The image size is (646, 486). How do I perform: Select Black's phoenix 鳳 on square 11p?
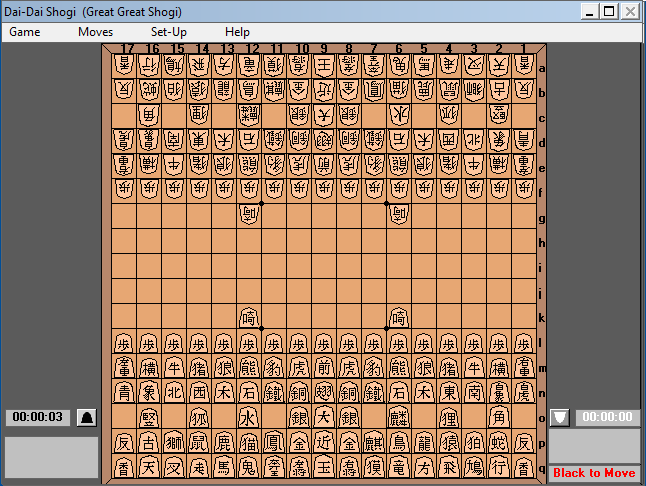(274, 442)
